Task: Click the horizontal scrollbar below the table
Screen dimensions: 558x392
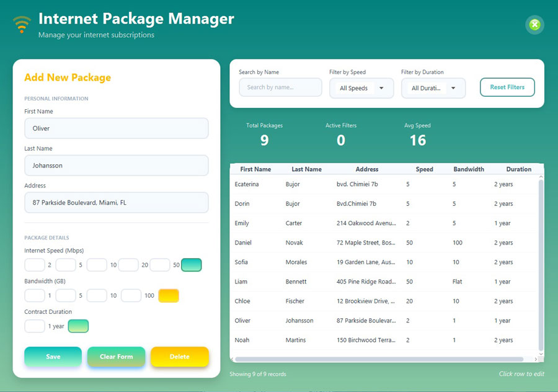Action: click(384, 359)
